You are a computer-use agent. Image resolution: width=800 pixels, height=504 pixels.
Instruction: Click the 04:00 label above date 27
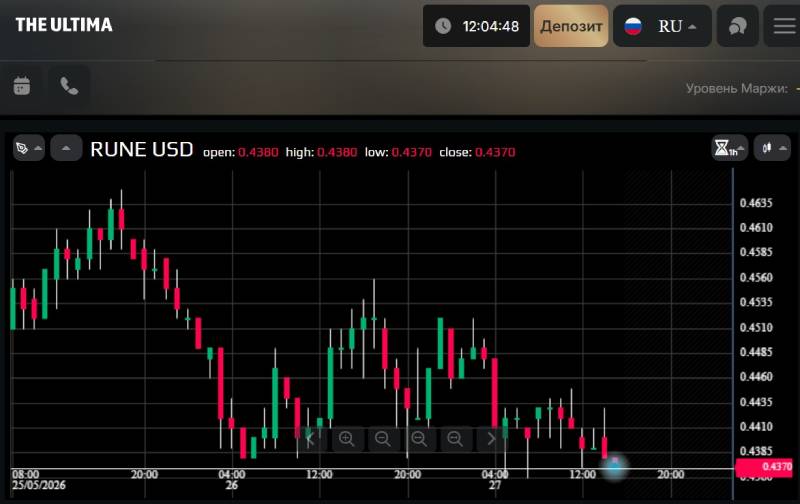pos(495,475)
